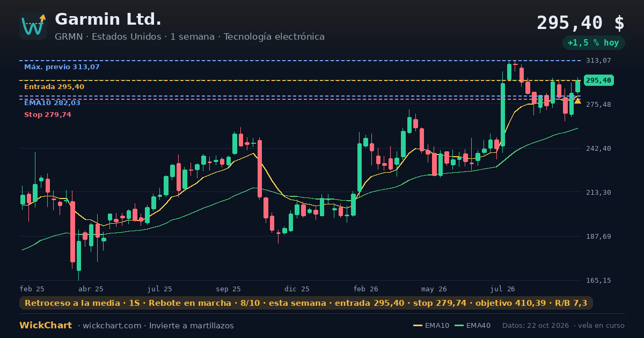Click the jul 26 date label
644x338 pixels.
pyautogui.click(x=503, y=289)
